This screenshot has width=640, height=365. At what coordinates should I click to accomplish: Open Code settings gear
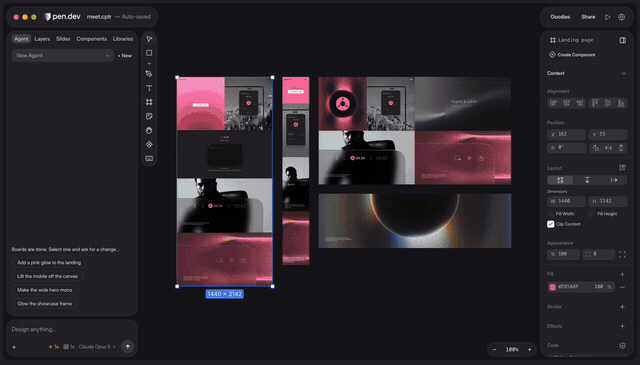[622, 345]
